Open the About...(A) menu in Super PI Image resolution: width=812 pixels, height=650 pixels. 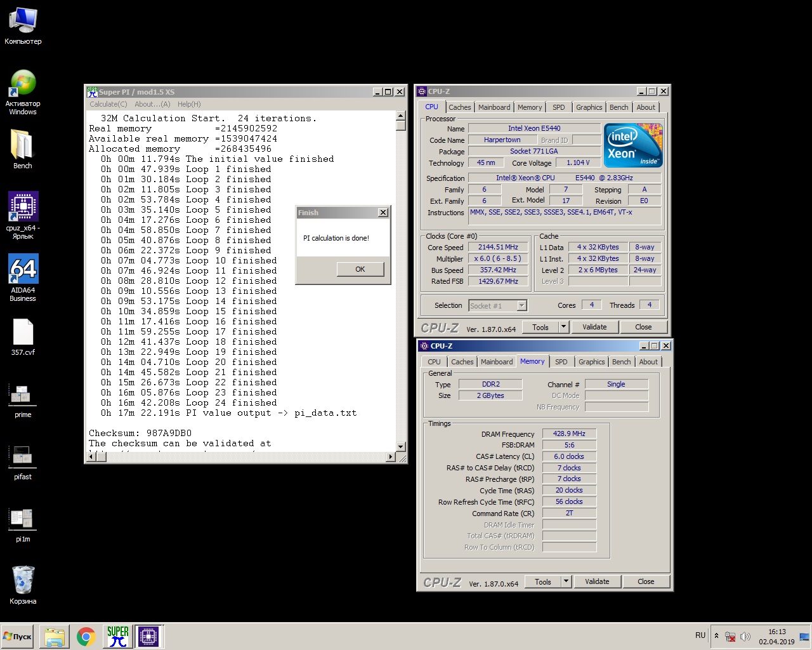[152, 104]
